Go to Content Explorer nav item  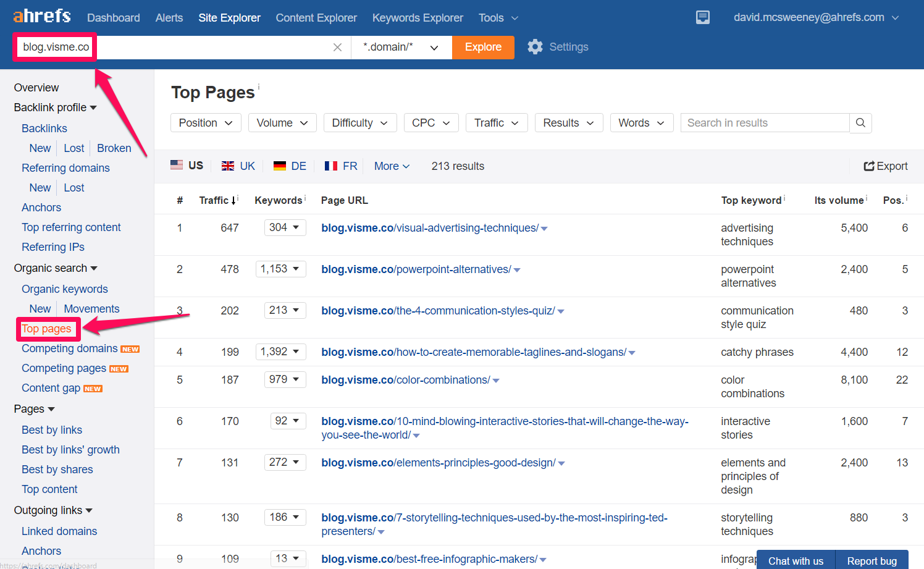[x=316, y=18]
